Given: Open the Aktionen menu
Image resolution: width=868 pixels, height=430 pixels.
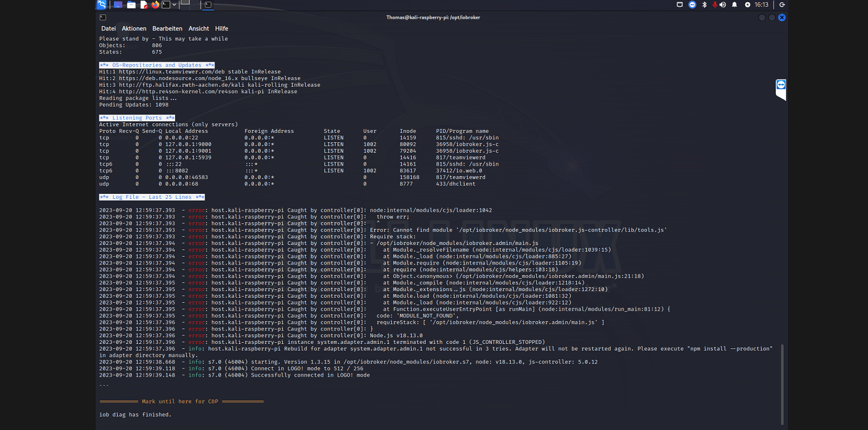Looking at the screenshot, I should (134, 28).
